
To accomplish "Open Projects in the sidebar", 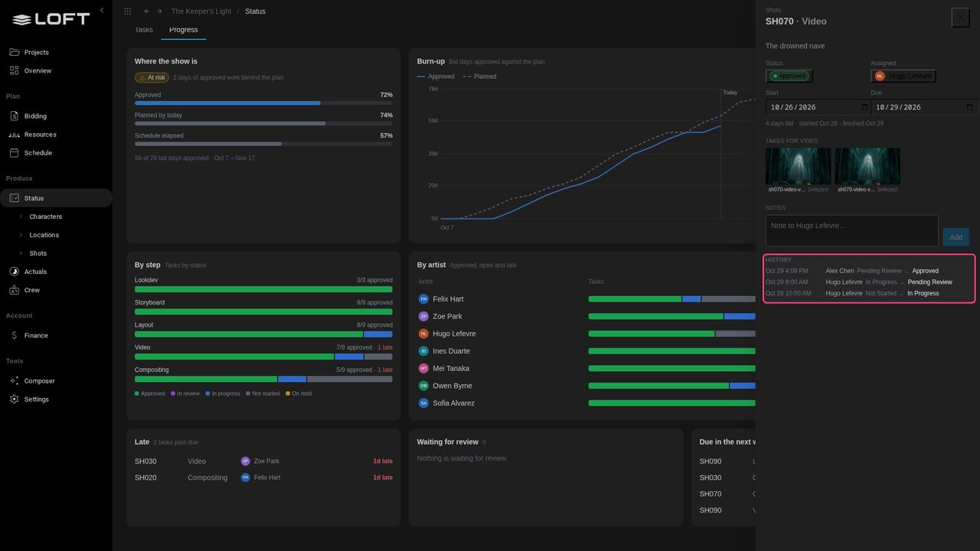I will coord(56,52).
